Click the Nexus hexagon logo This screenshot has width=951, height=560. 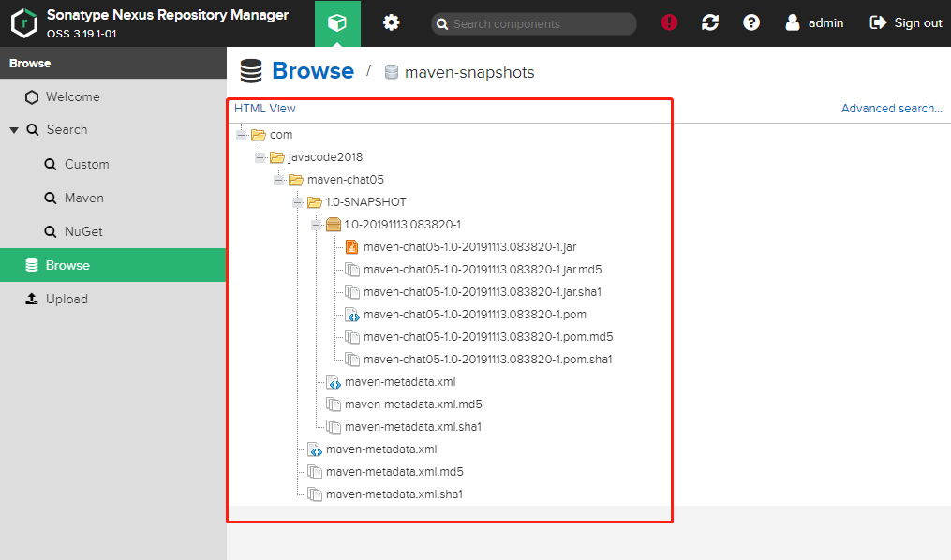click(24, 23)
